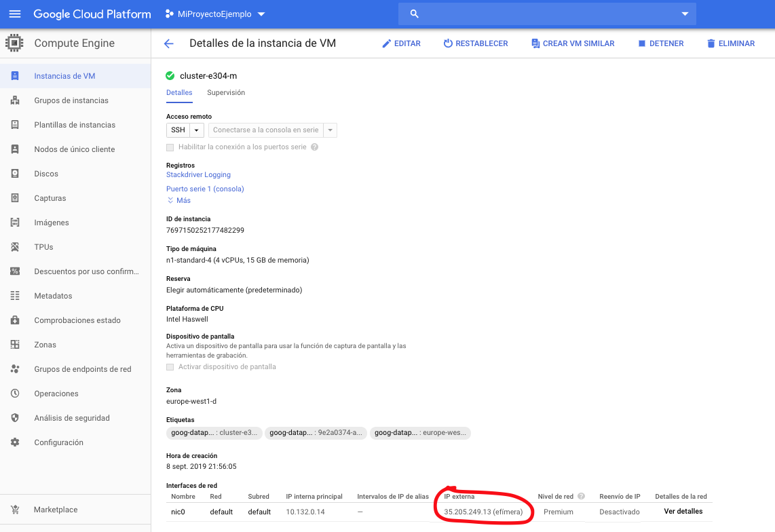Go back with the left arrow
Image resolution: width=775 pixels, height=532 pixels.
pos(168,43)
